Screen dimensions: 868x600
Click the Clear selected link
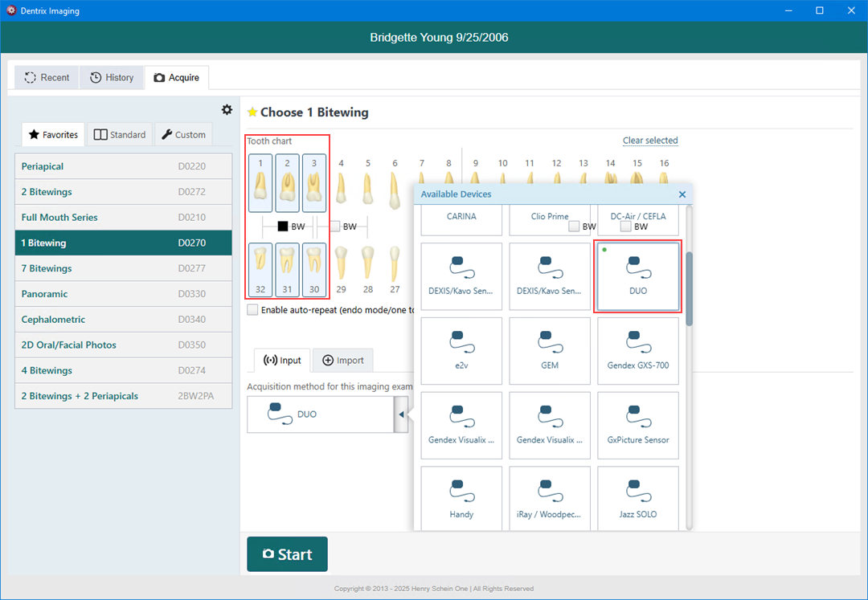[649, 141]
